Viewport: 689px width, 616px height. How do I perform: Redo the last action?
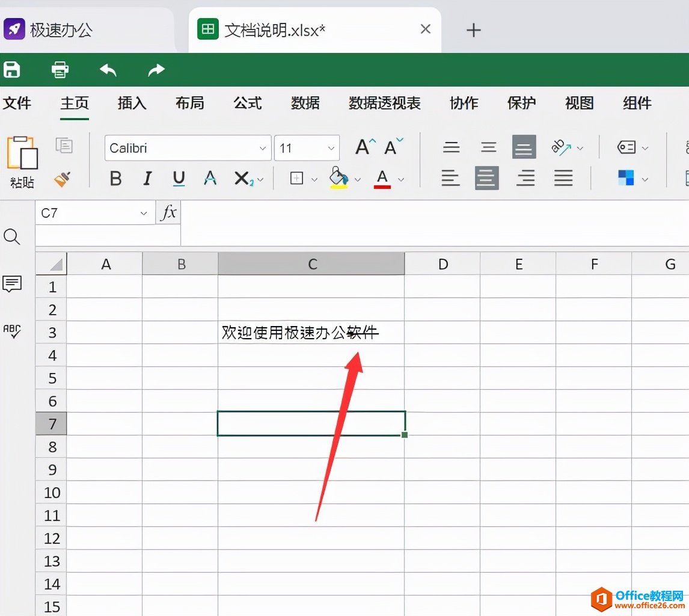(155, 70)
